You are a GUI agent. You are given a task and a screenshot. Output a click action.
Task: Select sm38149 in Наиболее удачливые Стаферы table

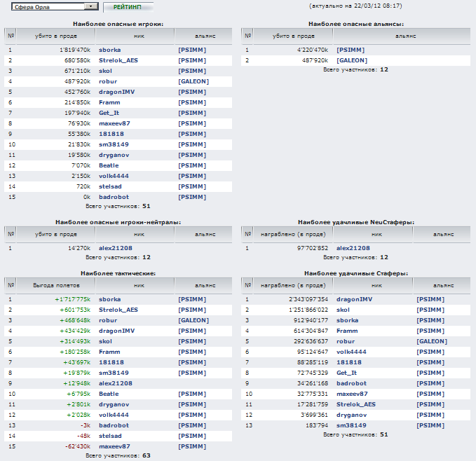(353, 425)
